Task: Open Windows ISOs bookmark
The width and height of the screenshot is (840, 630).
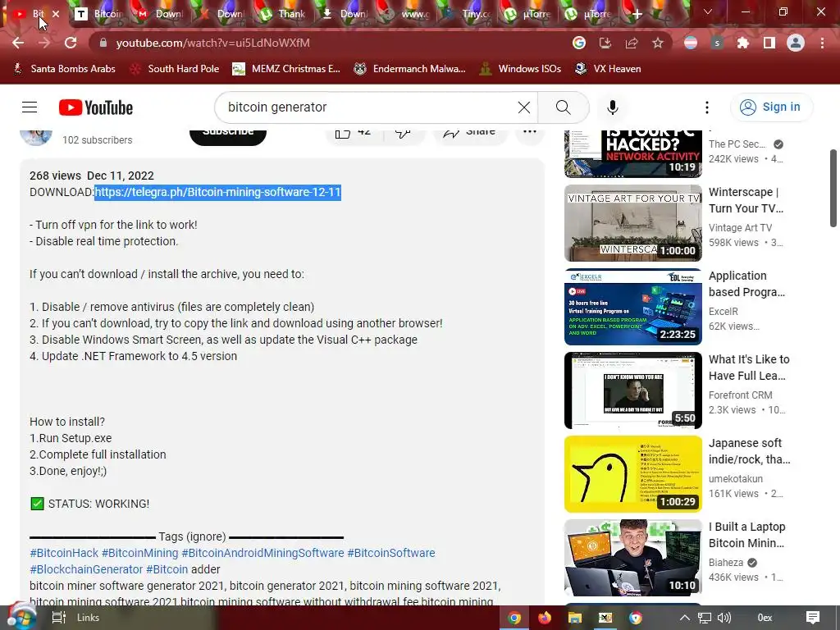Action: pyautogui.click(x=520, y=69)
